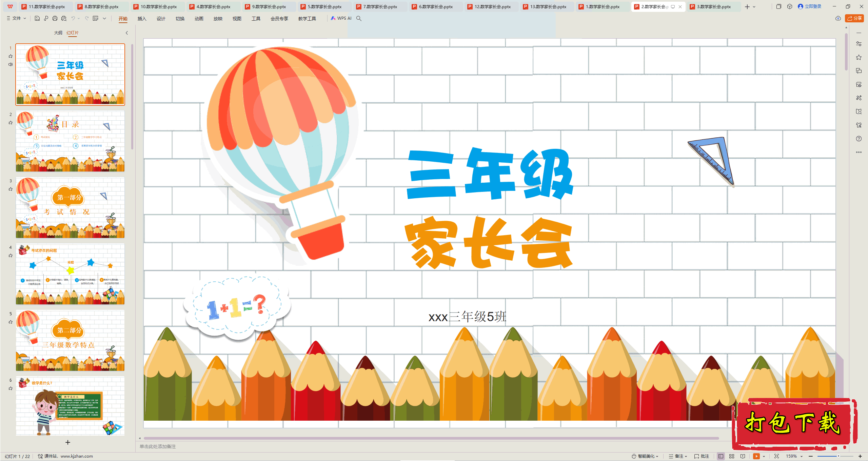
Task: Click WPS AI button
Action: 341,18
